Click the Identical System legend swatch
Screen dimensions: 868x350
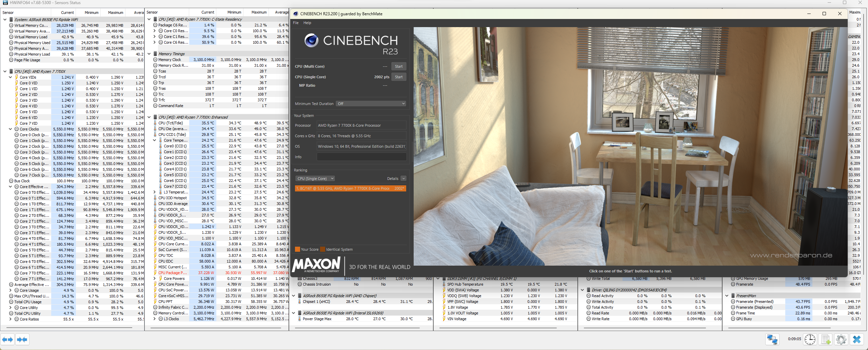tap(322, 249)
